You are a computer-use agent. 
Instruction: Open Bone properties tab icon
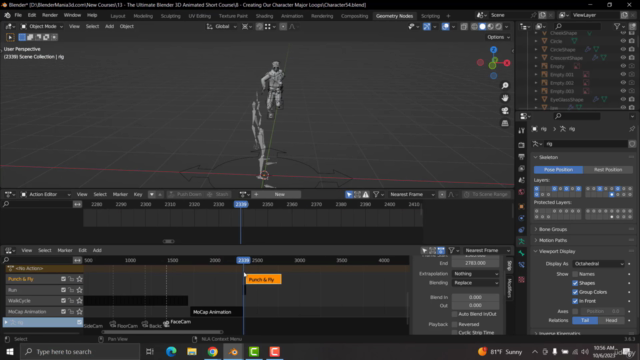[x=521, y=253]
